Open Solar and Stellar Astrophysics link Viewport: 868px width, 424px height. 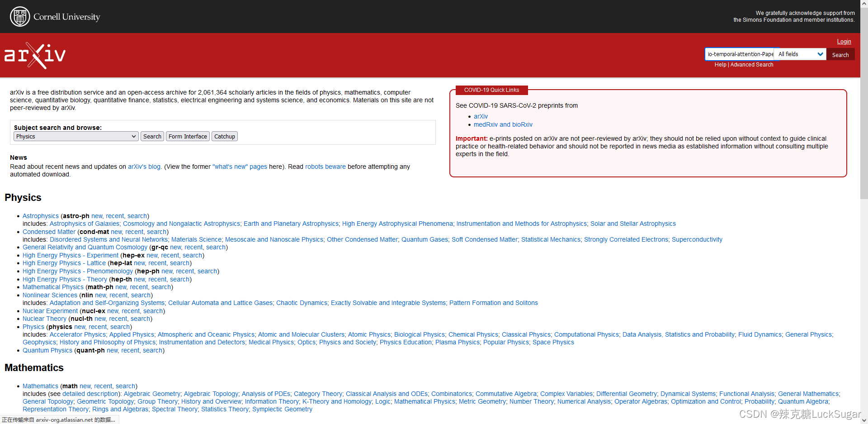633,224
